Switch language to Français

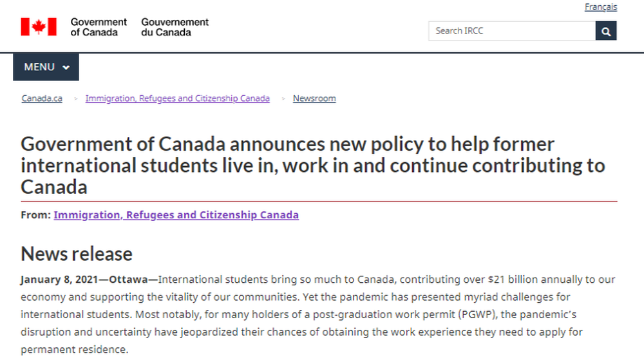(600, 7)
